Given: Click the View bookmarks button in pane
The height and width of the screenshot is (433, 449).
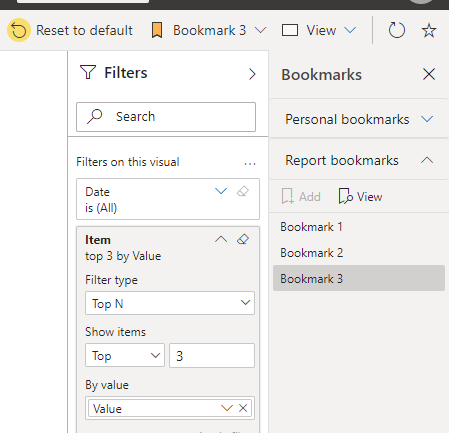Looking at the screenshot, I should pos(360,196).
